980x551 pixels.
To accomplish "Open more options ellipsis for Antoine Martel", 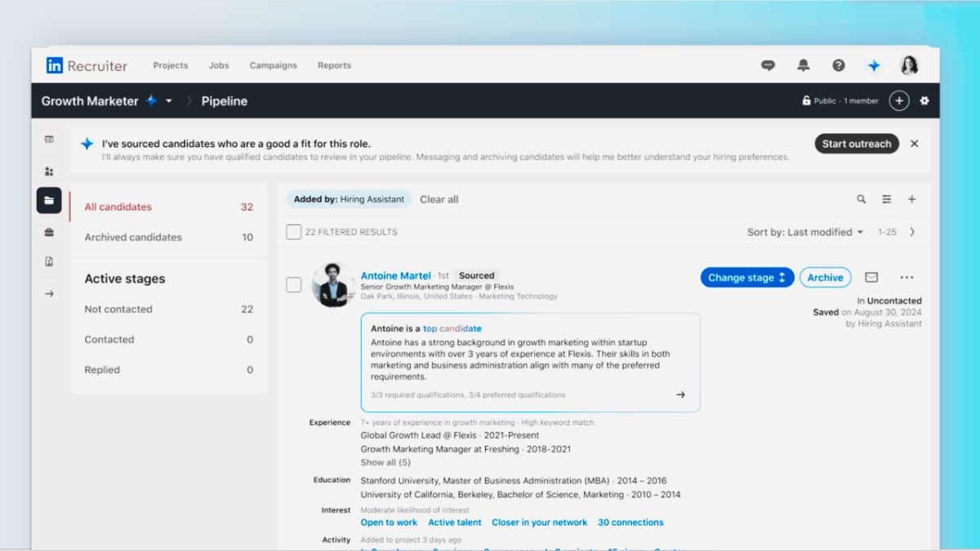I will 906,278.
